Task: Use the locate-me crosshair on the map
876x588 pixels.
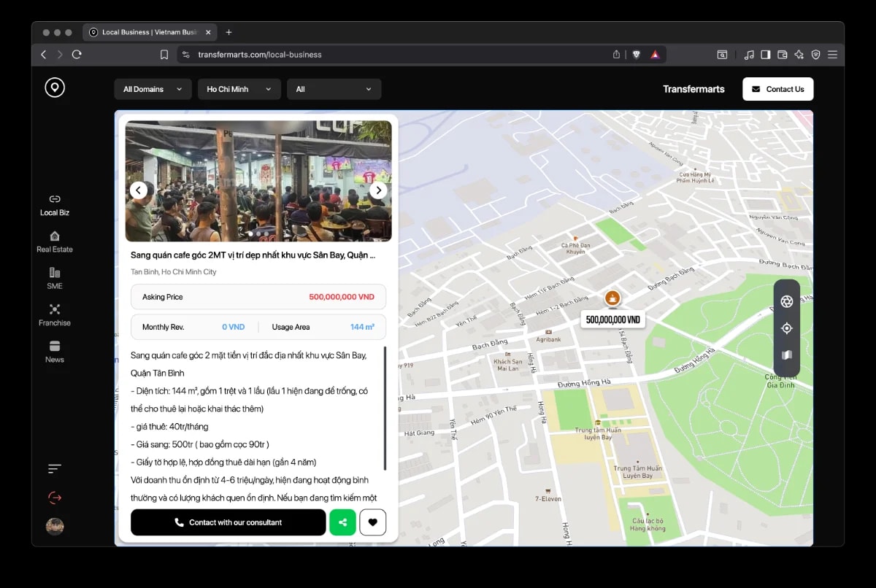Action: tap(786, 328)
